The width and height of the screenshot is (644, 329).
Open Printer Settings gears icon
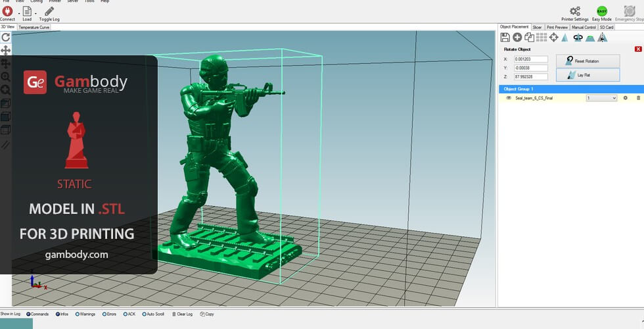[575, 11]
